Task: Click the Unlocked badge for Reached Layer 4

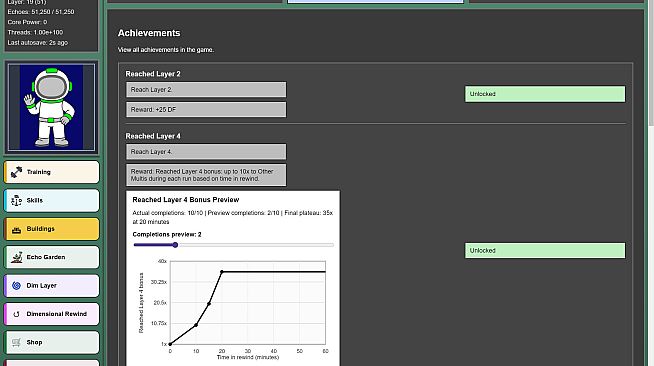Action: pyautogui.click(x=545, y=251)
